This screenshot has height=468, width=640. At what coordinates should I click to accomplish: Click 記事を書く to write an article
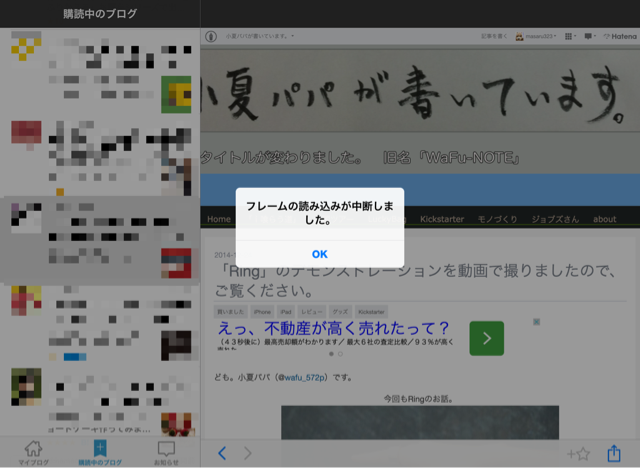click(x=494, y=36)
